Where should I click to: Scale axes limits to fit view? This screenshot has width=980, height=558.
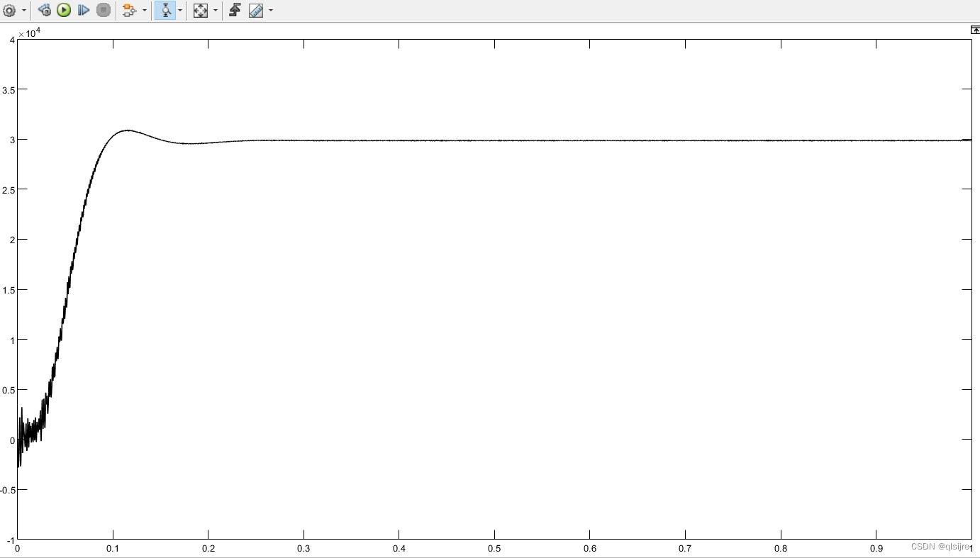coord(201,11)
